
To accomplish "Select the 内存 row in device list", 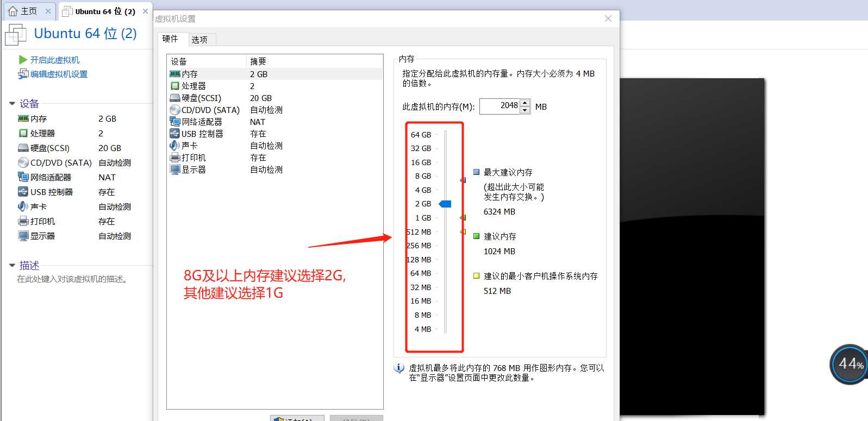I will coord(275,74).
